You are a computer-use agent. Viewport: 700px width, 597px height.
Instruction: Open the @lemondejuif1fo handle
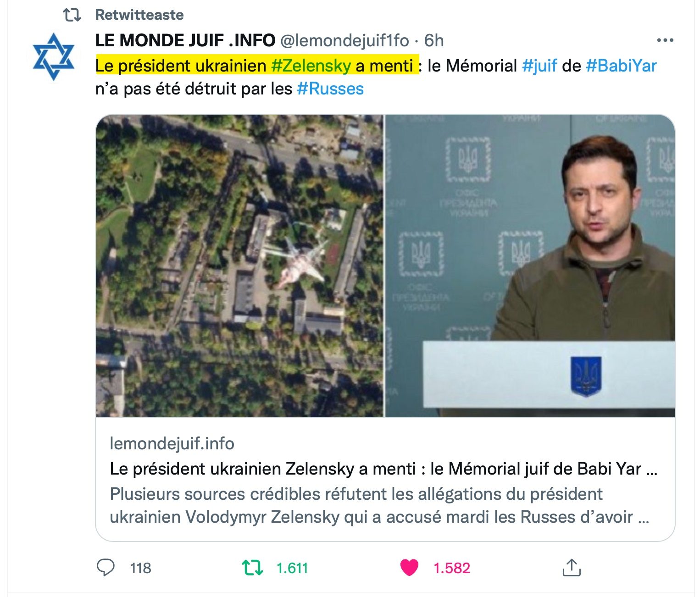tap(344, 40)
